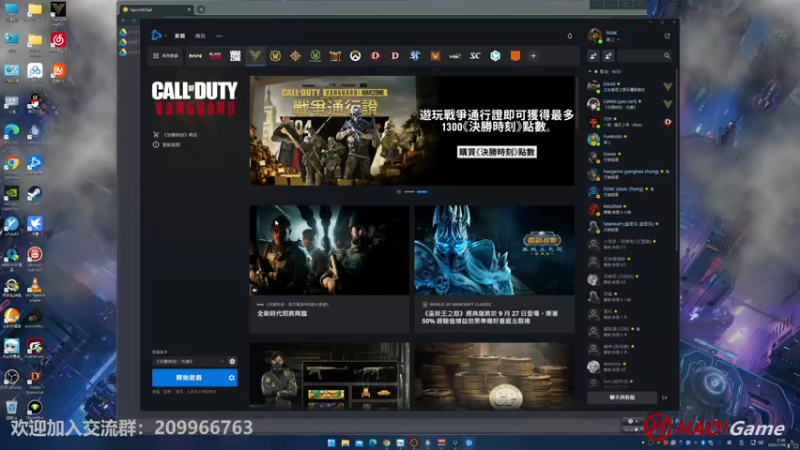Select the StarCraft II icon
800x450 pixels.
tap(415, 56)
